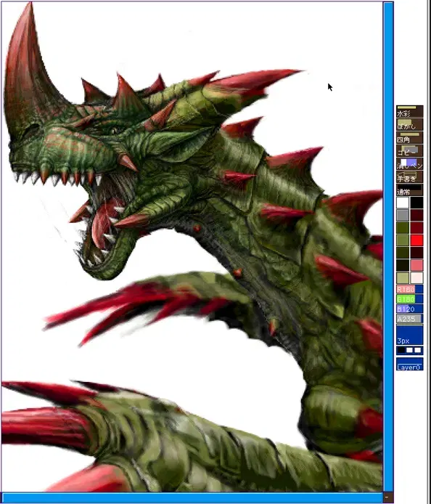This screenshot has width=431, height=504.
Task: Adjust the B120 blue channel slider
Action: (x=409, y=309)
